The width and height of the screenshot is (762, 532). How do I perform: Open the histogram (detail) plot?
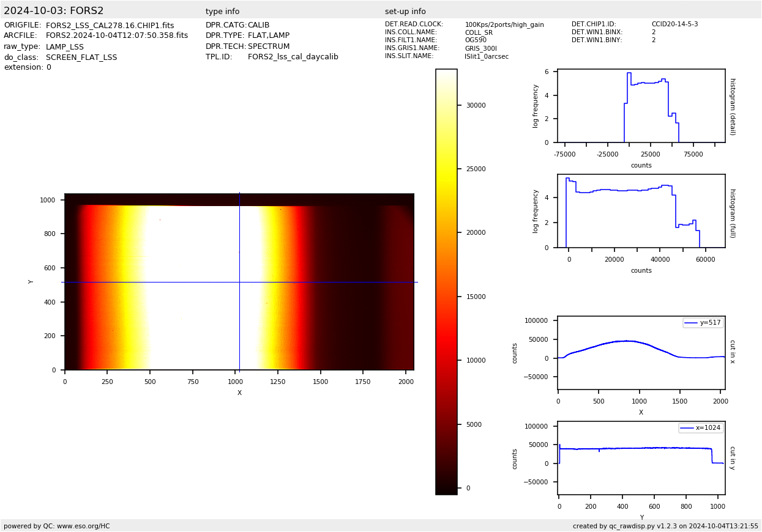click(641, 106)
